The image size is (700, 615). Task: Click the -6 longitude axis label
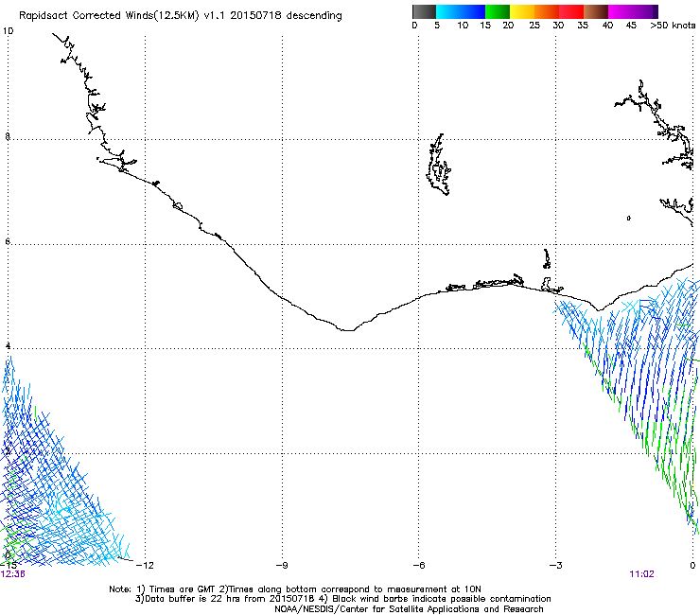[418, 565]
